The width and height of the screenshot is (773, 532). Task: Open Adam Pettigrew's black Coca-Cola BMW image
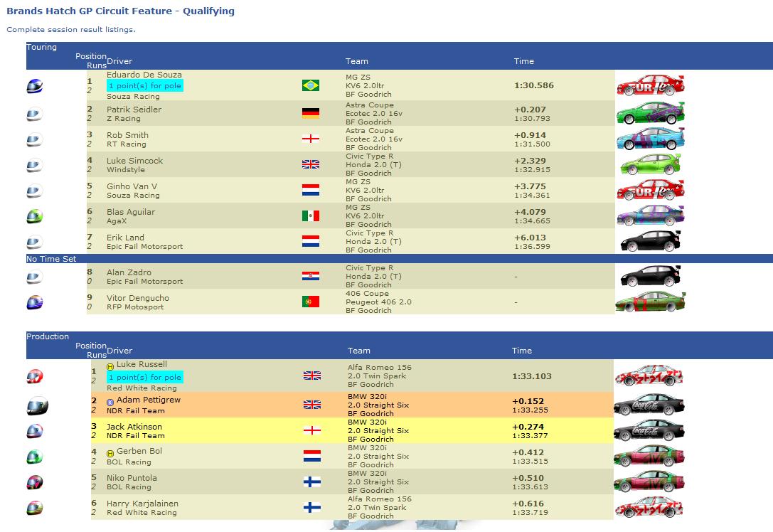649,405
